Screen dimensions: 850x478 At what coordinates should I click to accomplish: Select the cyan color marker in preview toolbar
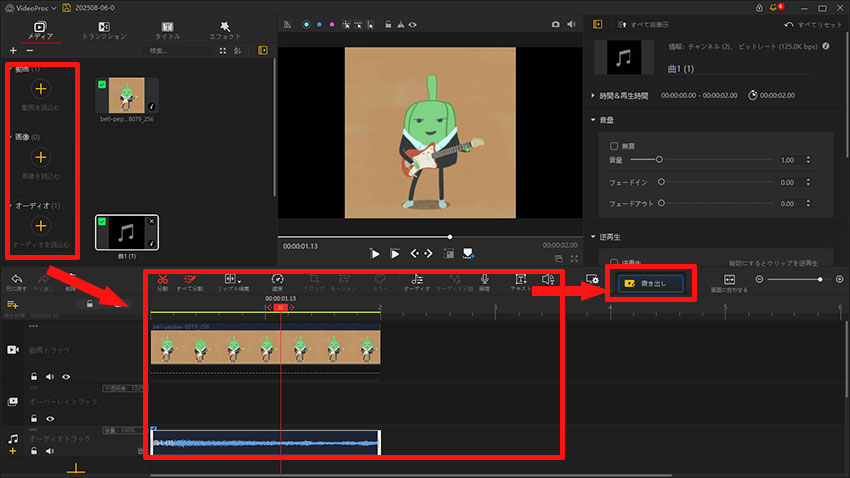(306, 24)
